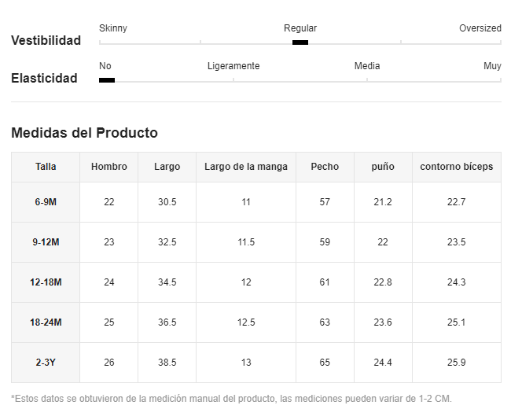Click the Elasticidad No slider marker
This screenshot has height=420, width=522.
(107, 80)
